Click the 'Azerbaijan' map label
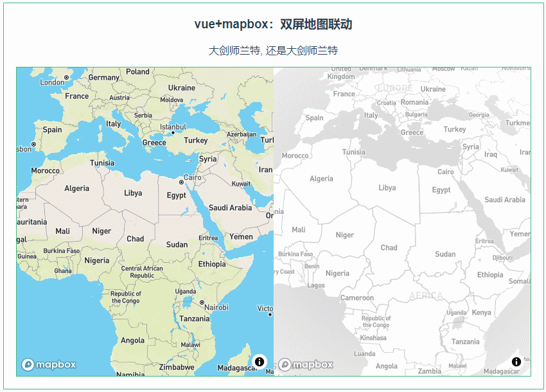The height and width of the screenshot is (392, 546). (x=242, y=134)
